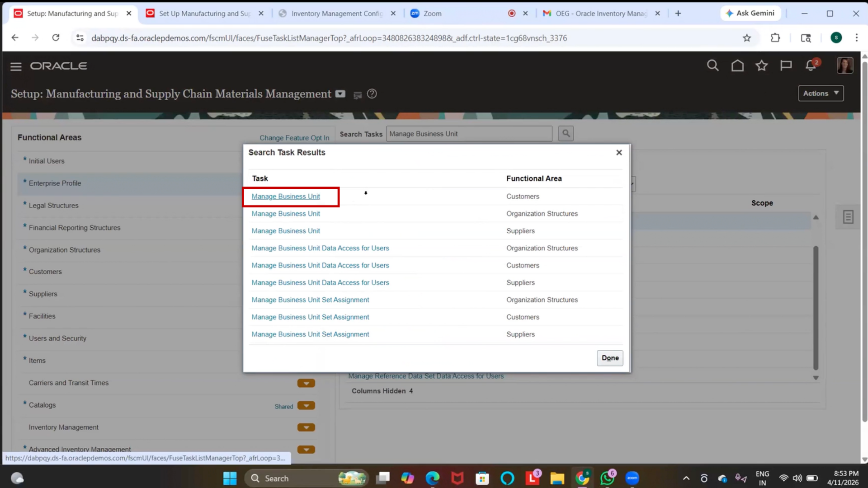868x488 pixels.
Task: Click the Search Tasks input field
Action: (x=469, y=134)
